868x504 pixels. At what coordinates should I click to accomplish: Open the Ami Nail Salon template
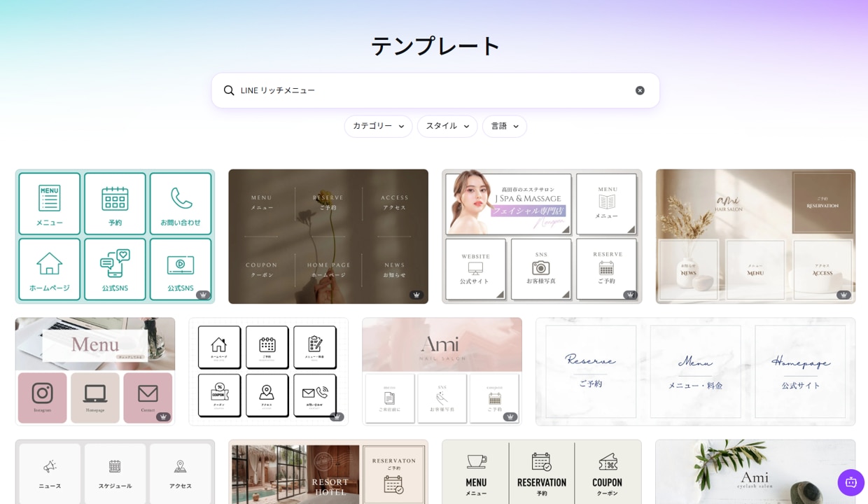click(442, 372)
